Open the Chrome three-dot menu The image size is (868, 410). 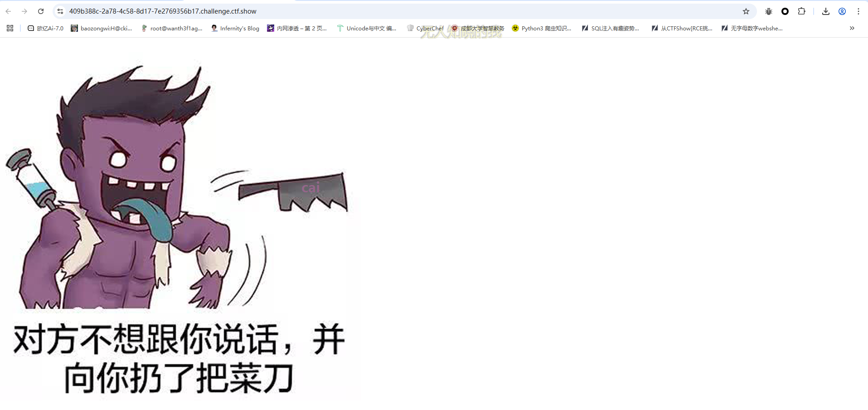858,11
